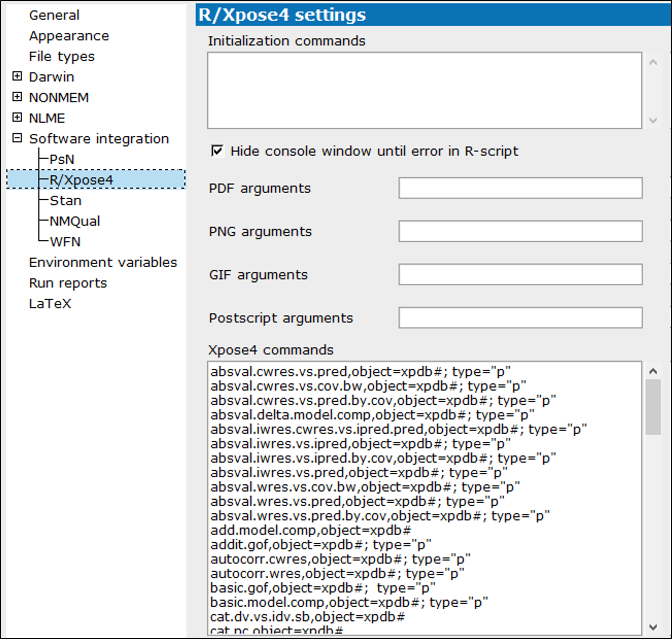Focus the PNG arguments field

tap(520, 231)
